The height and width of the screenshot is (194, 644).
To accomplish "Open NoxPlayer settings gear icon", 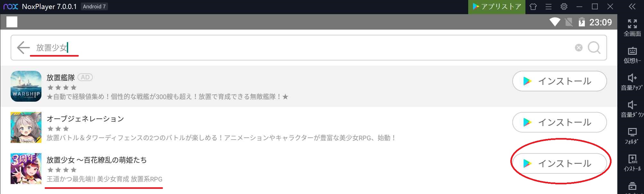I will 564,7.
